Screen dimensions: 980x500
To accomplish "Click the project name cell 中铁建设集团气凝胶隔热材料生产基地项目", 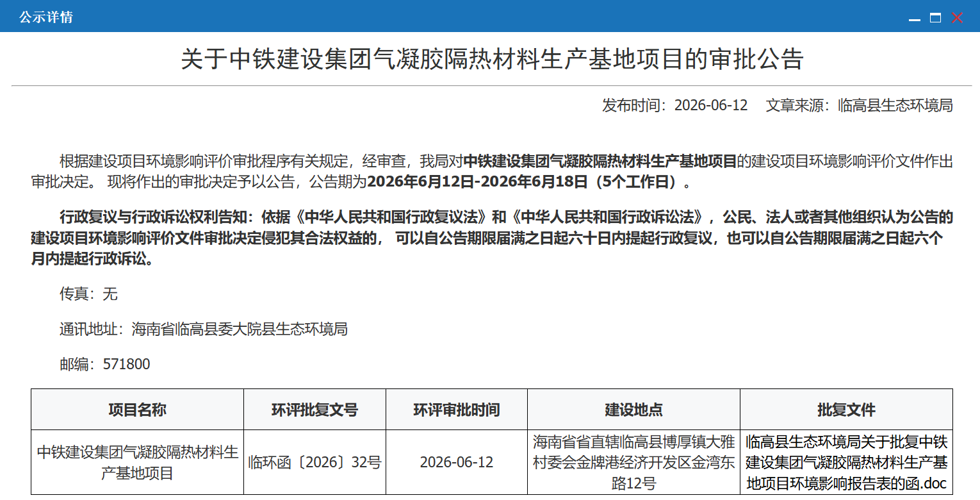I will (137, 462).
